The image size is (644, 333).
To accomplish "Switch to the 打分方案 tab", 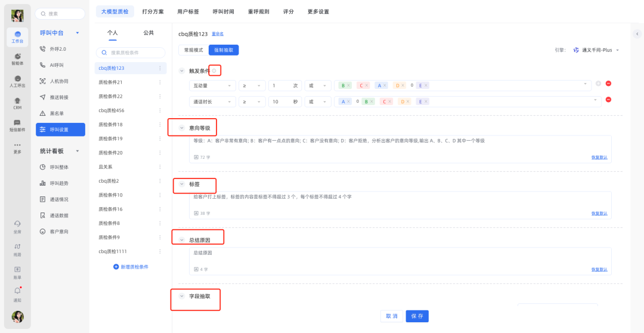I will click(x=153, y=11).
